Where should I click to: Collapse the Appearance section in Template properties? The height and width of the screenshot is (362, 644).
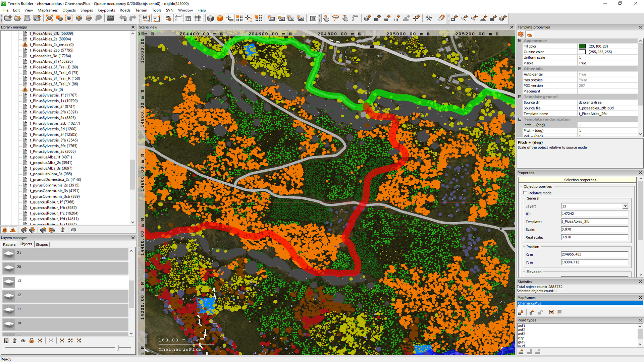[519, 41]
